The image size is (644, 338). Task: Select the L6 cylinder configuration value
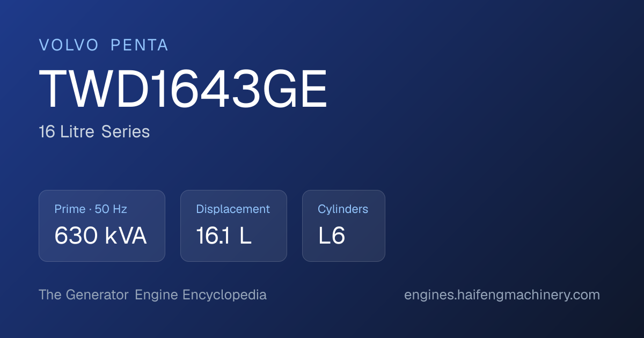pos(332,236)
